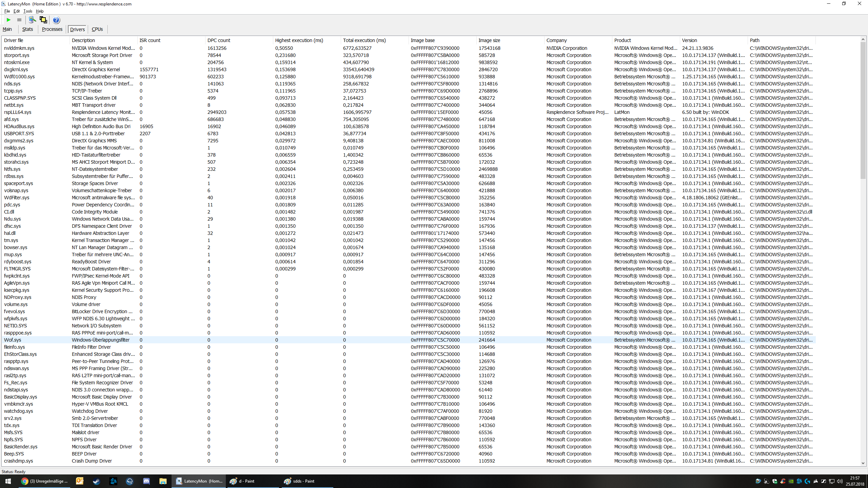868x488 pixels.
Task: Click the monitor-with-pen toolbar icon
Action: 32,20
